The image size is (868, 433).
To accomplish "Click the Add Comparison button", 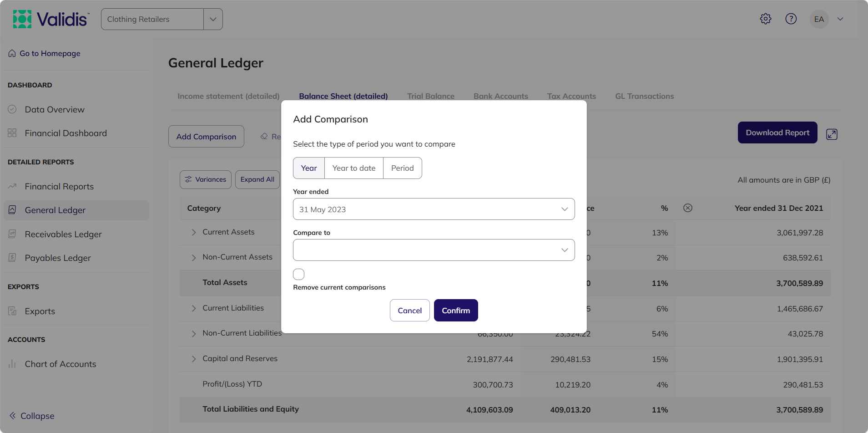I will [206, 137].
